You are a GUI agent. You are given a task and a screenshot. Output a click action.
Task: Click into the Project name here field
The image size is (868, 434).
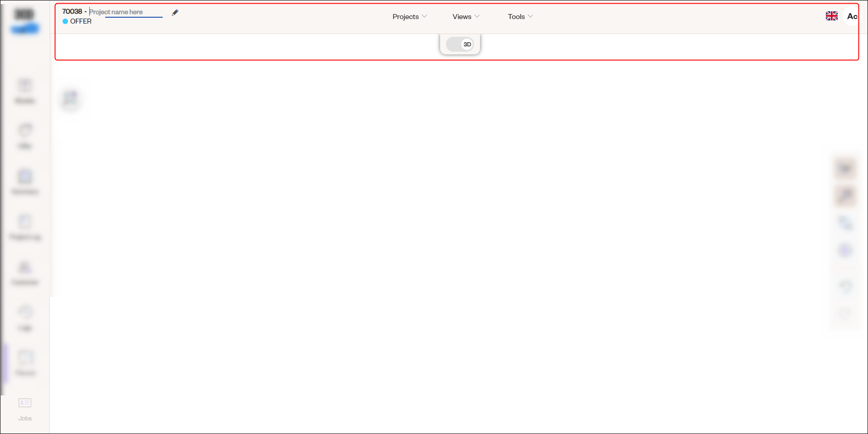point(126,12)
